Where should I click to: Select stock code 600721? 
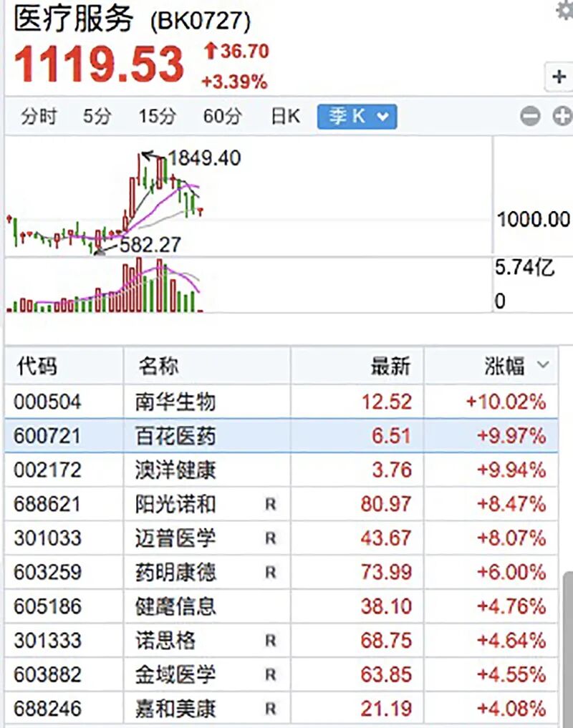[x=47, y=435]
